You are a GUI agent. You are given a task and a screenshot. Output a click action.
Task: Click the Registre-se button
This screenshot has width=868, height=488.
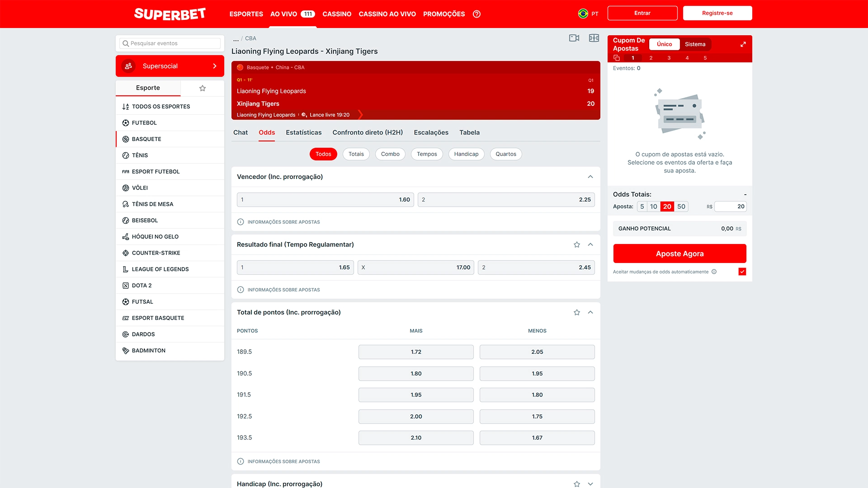[x=717, y=13]
